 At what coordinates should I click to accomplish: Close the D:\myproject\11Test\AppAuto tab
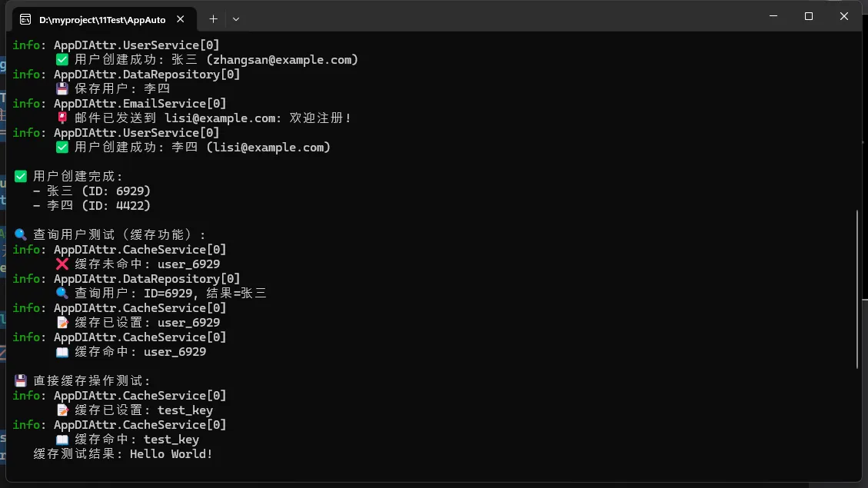coord(181,19)
